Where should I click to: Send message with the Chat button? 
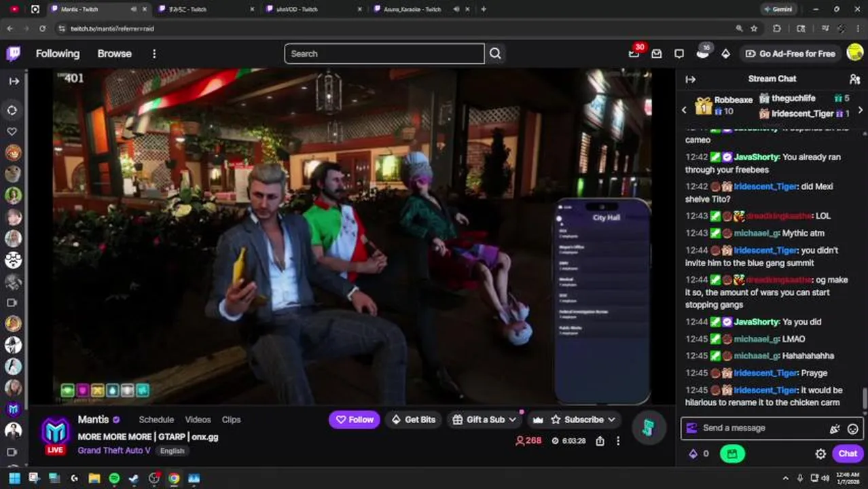(848, 454)
